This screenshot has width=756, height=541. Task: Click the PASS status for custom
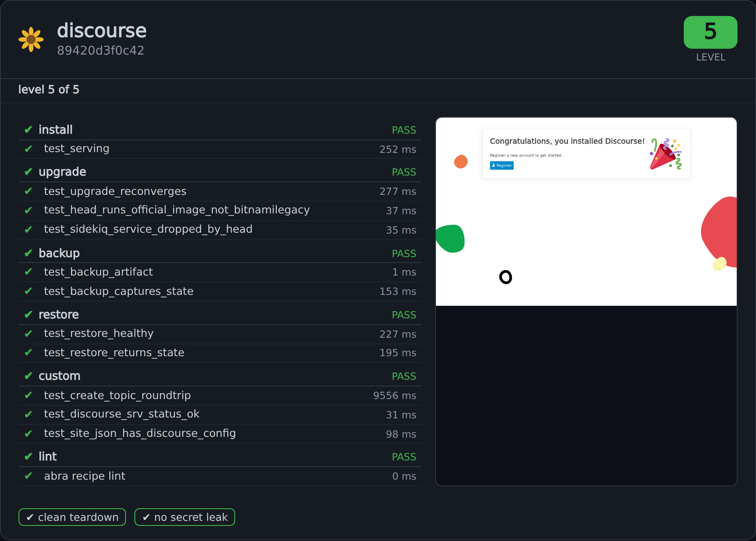pos(404,376)
